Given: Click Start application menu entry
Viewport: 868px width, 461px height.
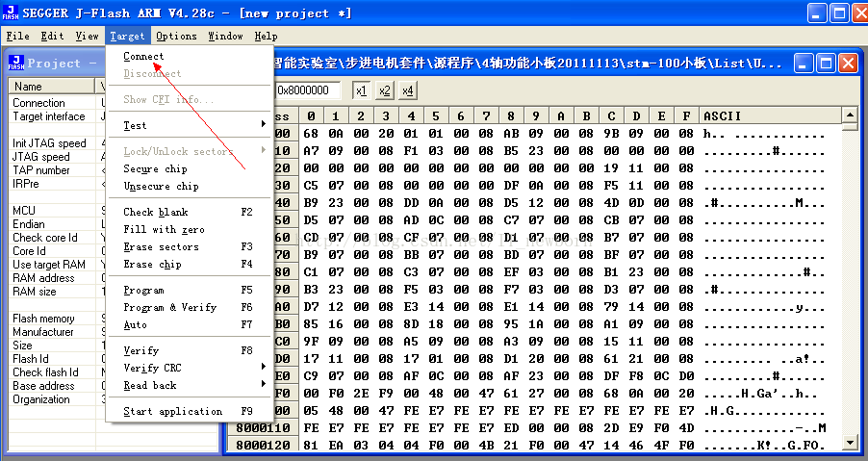Looking at the screenshot, I should tap(172, 411).
